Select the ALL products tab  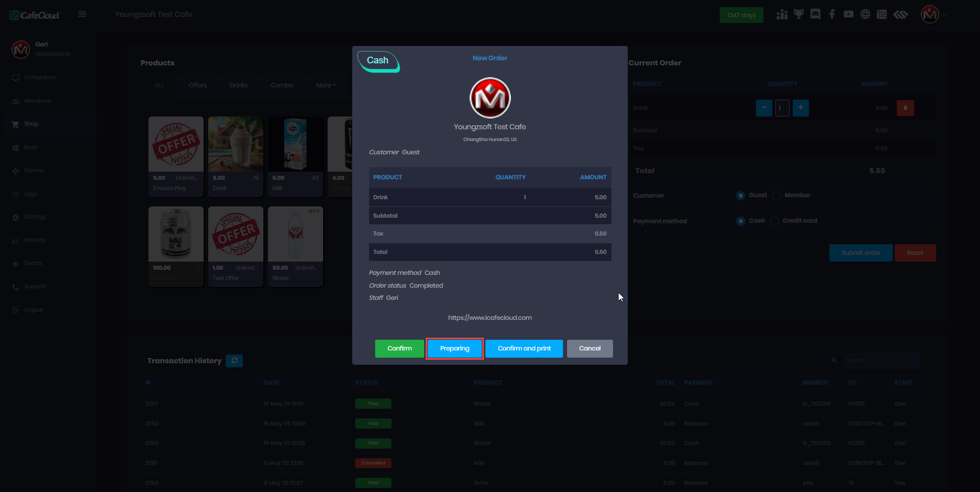(x=159, y=85)
